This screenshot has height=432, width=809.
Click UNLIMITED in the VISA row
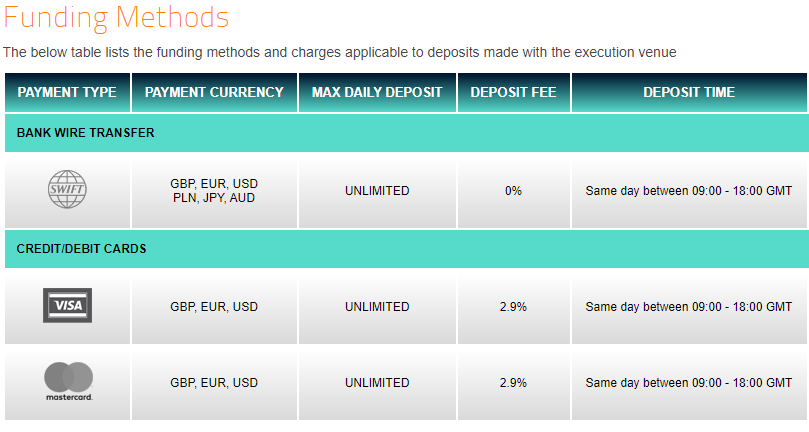[x=377, y=307]
